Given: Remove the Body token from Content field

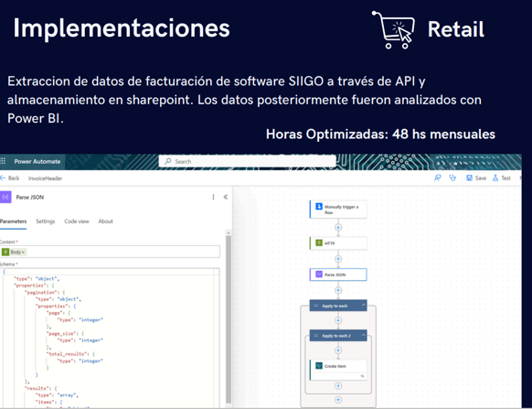Looking at the screenshot, I should (x=23, y=253).
